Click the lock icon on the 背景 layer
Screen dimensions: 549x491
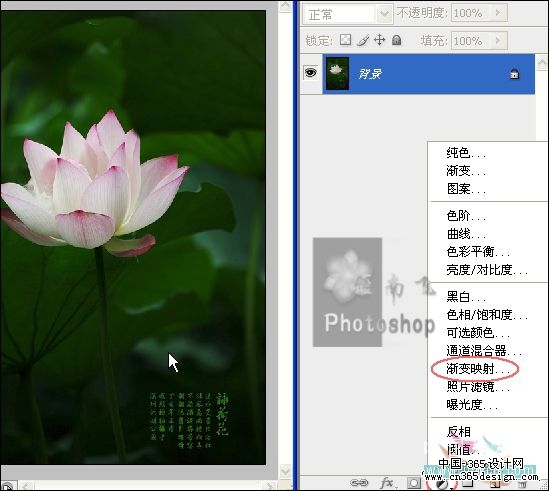(514, 74)
